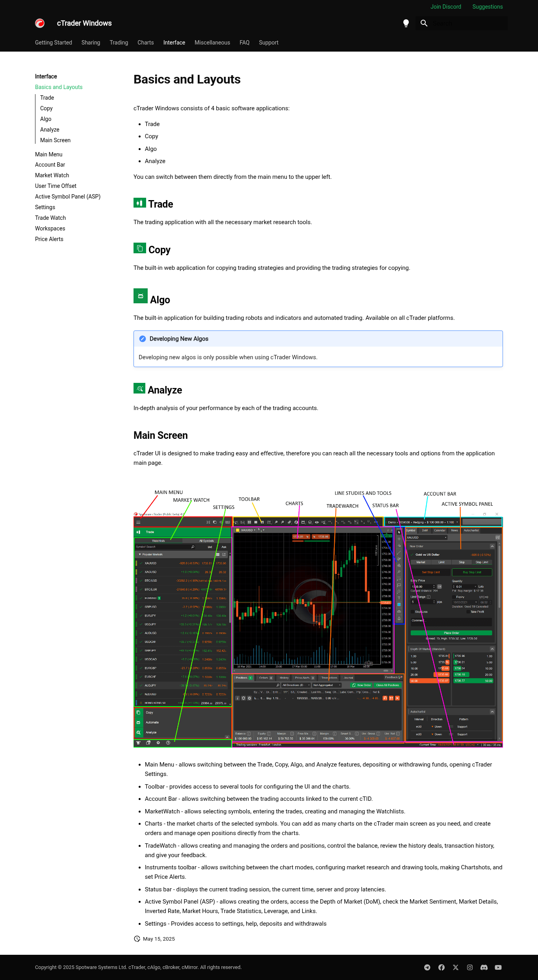Image resolution: width=538 pixels, height=980 pixels.
Task: Click the footer copyright Spotware Systems text
Action: point(138,967)
